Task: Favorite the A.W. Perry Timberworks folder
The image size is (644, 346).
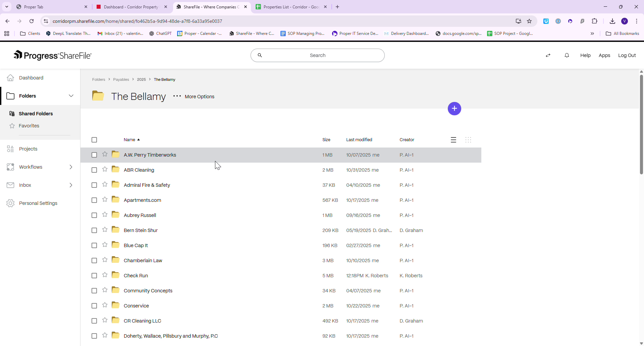Action: (x=105, y=154)
